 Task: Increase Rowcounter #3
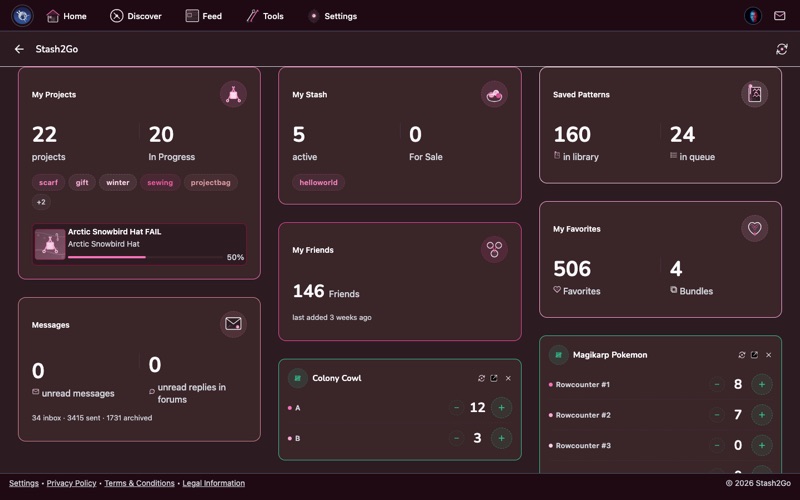[x=762, y=445]
